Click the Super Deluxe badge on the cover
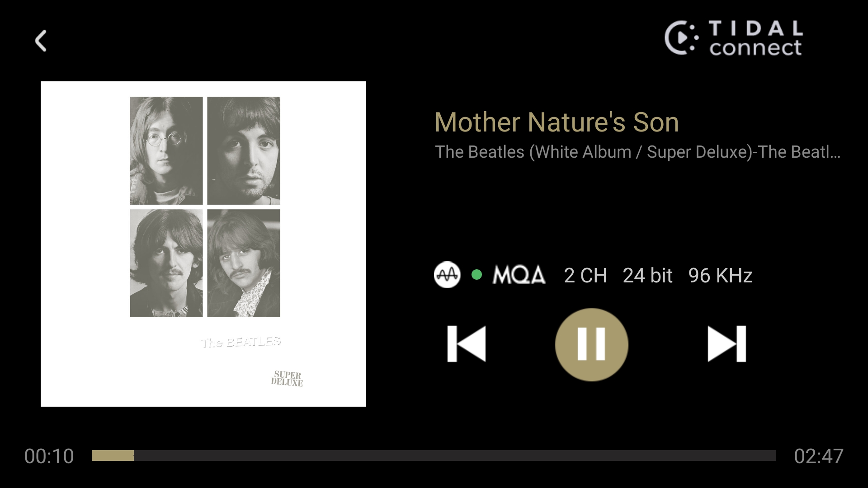 (287, 379)
